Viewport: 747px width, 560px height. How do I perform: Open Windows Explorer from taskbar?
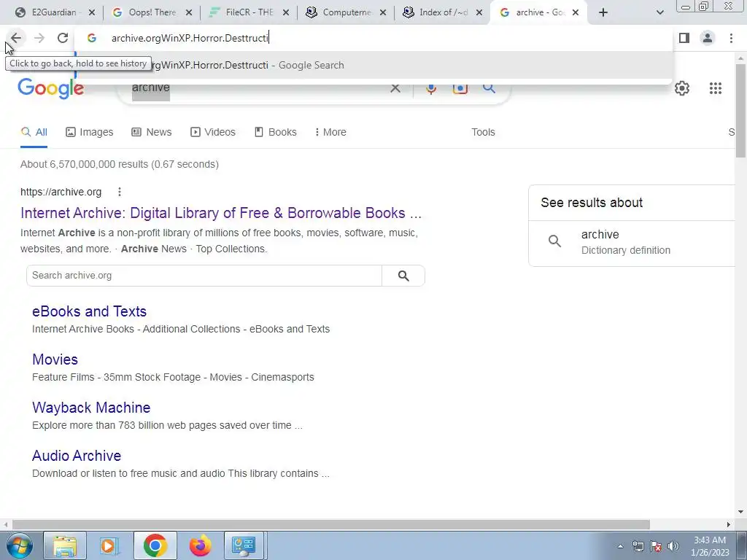(65, 545)
